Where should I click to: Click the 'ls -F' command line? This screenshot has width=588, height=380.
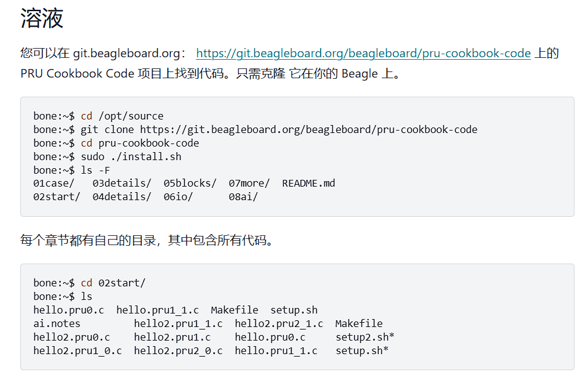click(71, 170)
